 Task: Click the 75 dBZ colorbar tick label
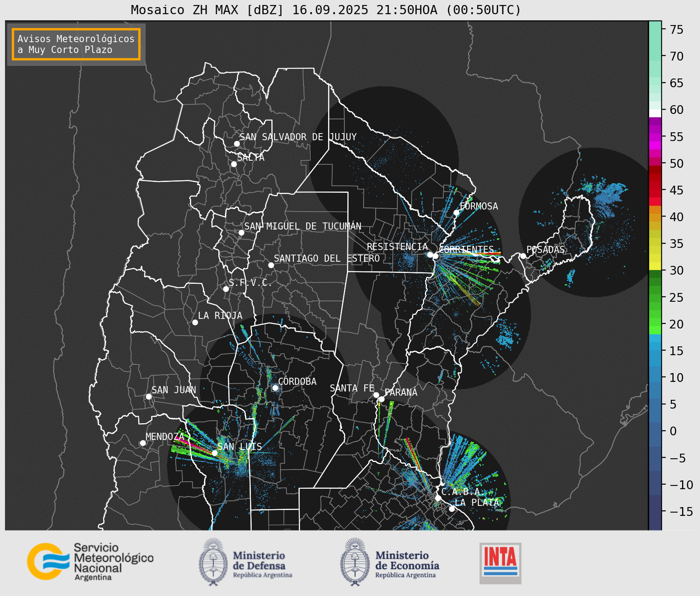tap(677, 30)
